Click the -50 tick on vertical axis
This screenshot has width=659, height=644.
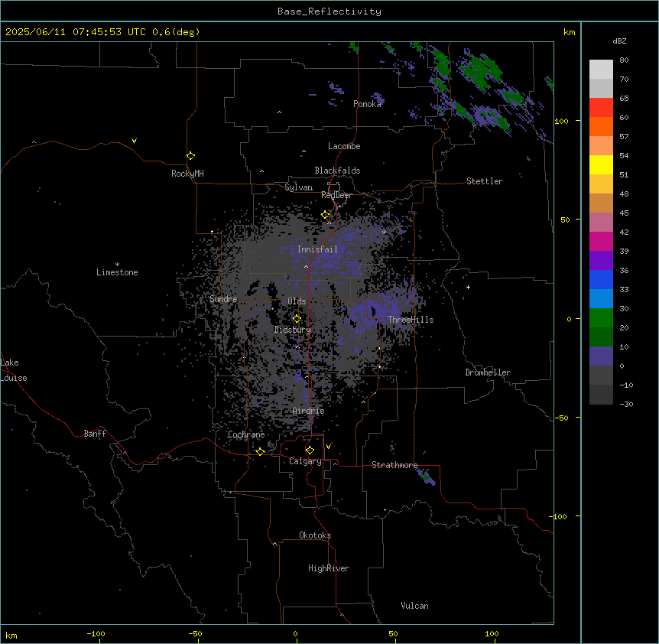(561, 418)
